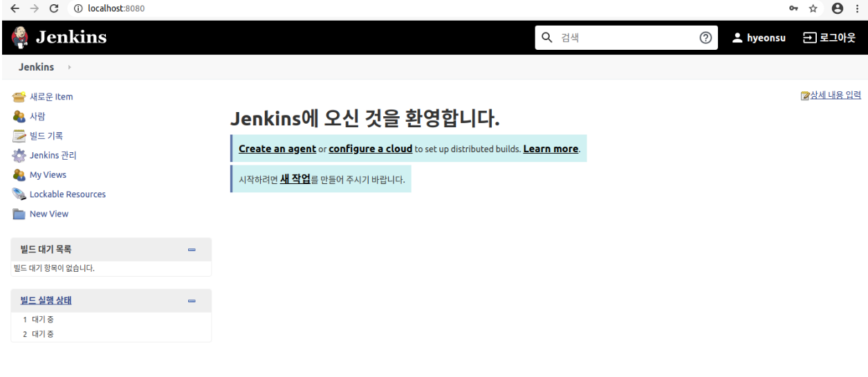Screen dimensions: 868x377
Task: Collapse the 빌드 실행 상태 panel
Action: [192, 301]
